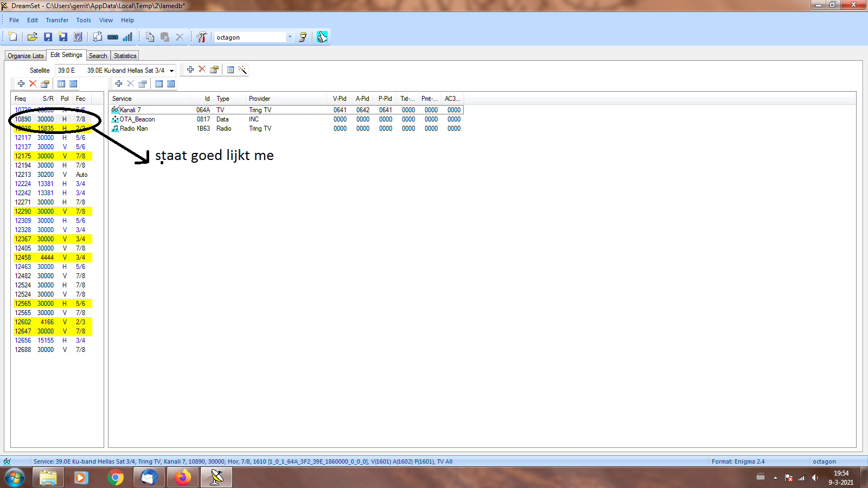Click the plug connect icon beside profile
Screen dimensions: 868x488
[x=303, y=37]
